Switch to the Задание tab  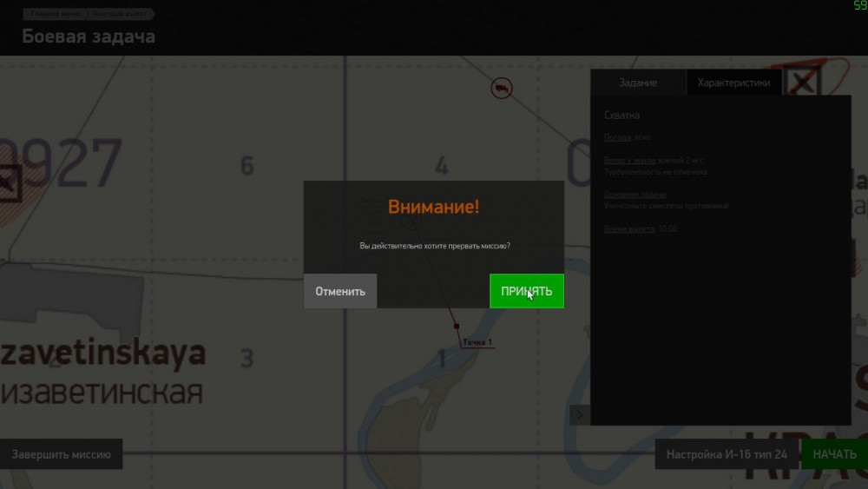click(638, 83)
